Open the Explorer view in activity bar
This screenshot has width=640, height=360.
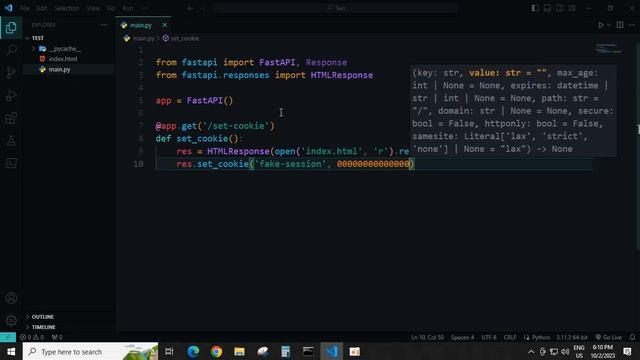pos(11,28)
